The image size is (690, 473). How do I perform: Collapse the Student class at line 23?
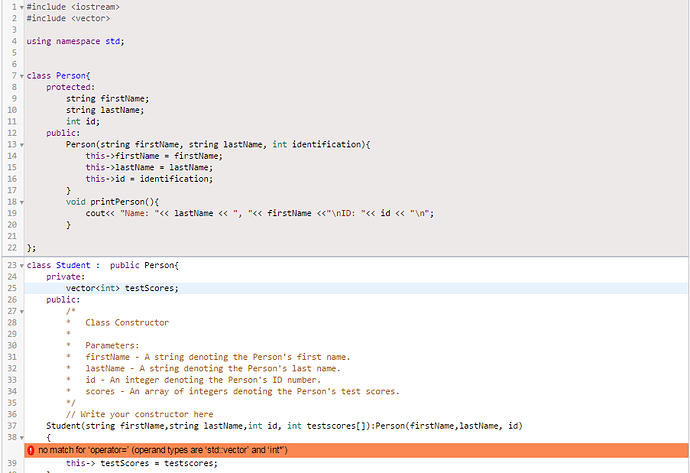click(21, 265)
